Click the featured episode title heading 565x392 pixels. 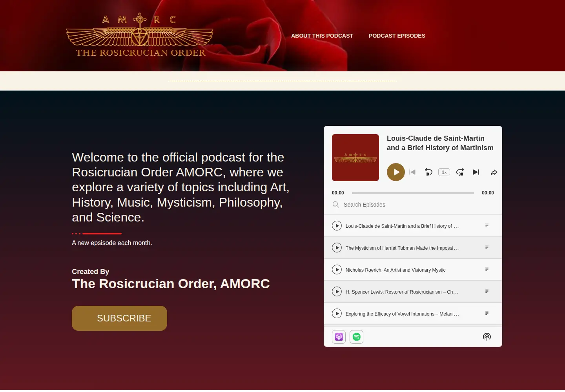click(440, 143)
